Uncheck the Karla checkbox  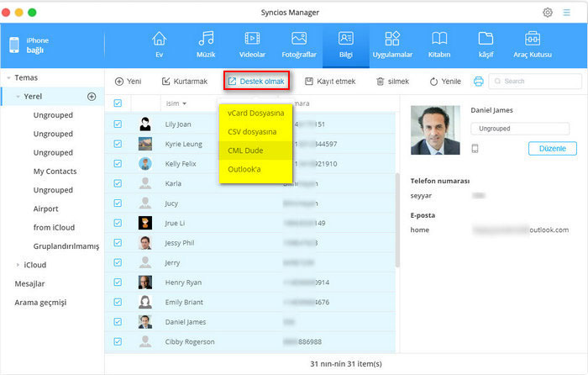tap(118, 183)
